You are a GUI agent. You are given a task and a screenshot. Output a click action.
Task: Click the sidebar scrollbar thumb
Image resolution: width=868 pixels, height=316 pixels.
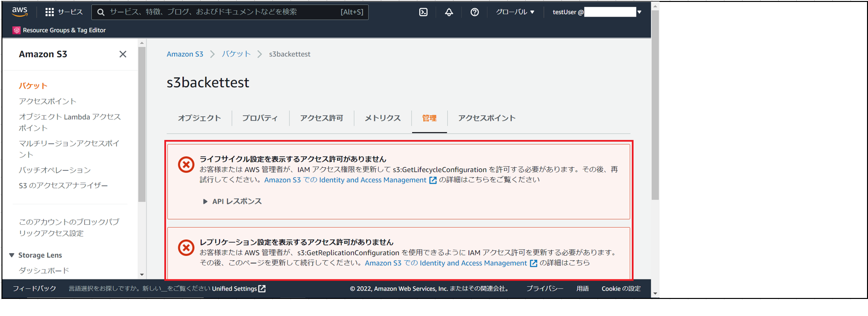(142, 124)
